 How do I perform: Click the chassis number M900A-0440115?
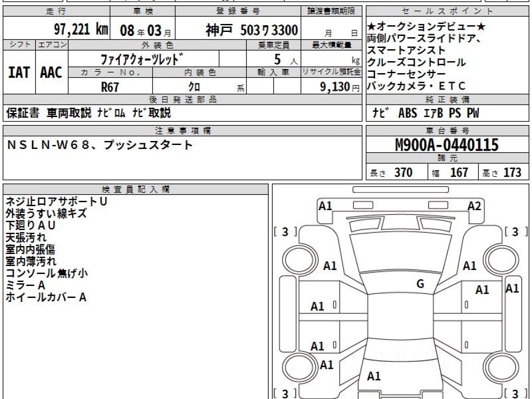pos(447,145)
